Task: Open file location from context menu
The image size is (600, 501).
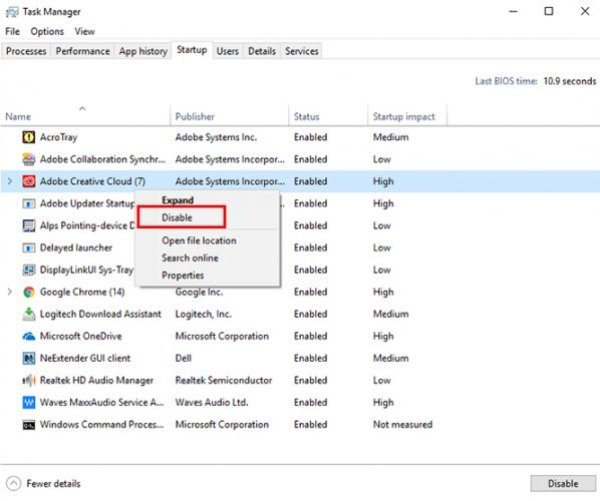Action: coord(199,241)
